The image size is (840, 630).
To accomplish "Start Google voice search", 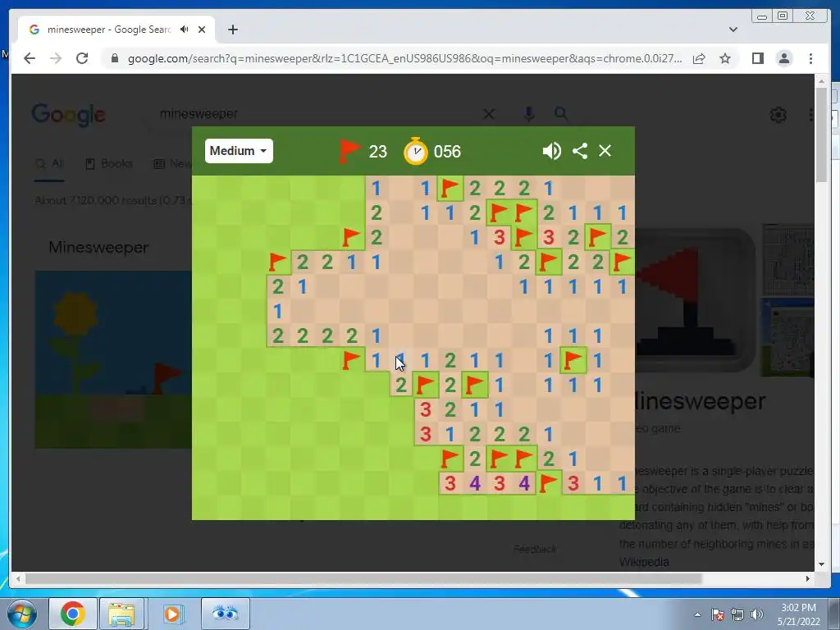I will point(529,113).
